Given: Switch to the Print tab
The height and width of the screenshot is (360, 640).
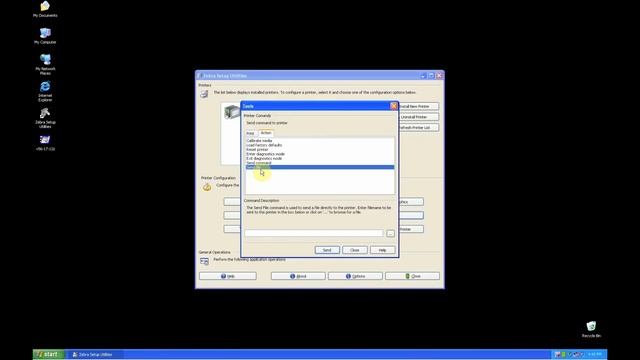Looking at the screenshot, I should pos(250,133).
